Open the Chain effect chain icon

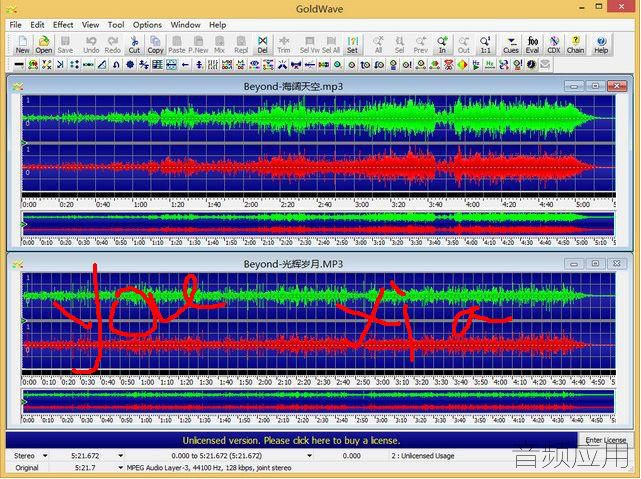[x=575, y=45]
